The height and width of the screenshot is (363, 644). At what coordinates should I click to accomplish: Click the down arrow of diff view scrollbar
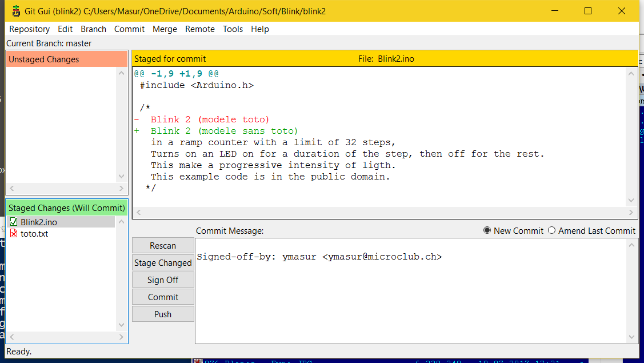tap(631, 200)
